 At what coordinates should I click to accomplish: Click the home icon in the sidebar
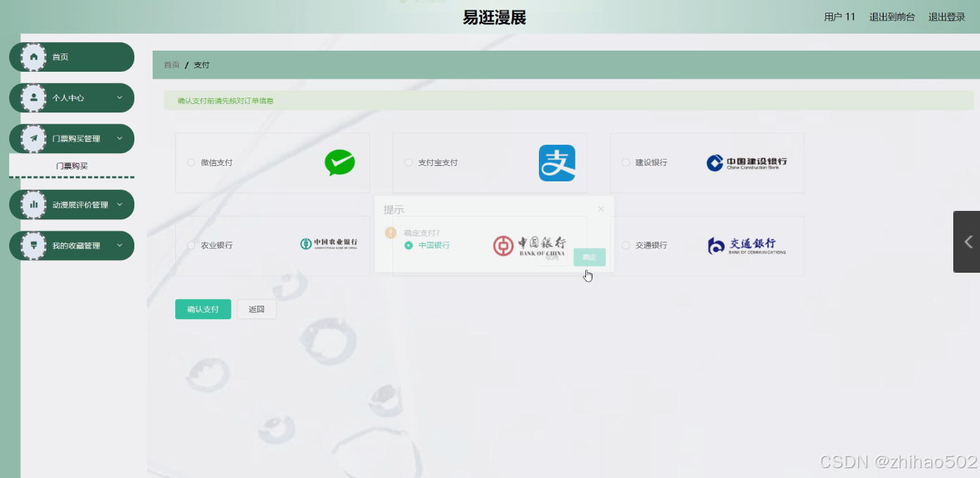(x=34, y=57)
